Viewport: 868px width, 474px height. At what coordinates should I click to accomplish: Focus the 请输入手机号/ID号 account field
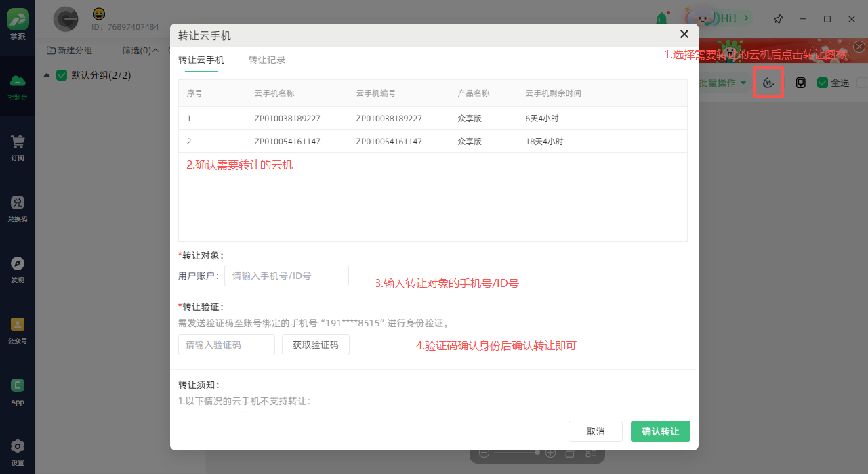click(x=287, y=276)
